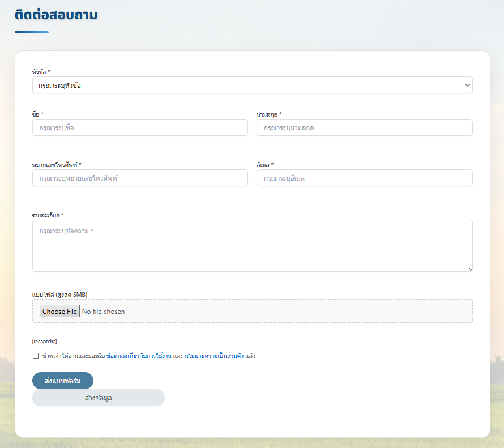Open the ข้อตกลงเกี่ยวกับการใช้งาน terms link
The image size is (504, 448).
(x=139, y=356)
